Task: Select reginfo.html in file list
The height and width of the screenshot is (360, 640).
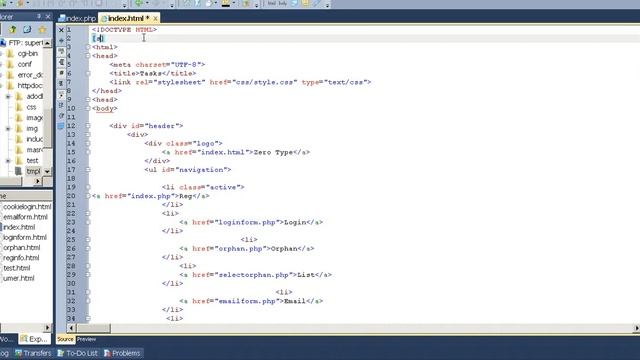Action: tap(21, 258)
